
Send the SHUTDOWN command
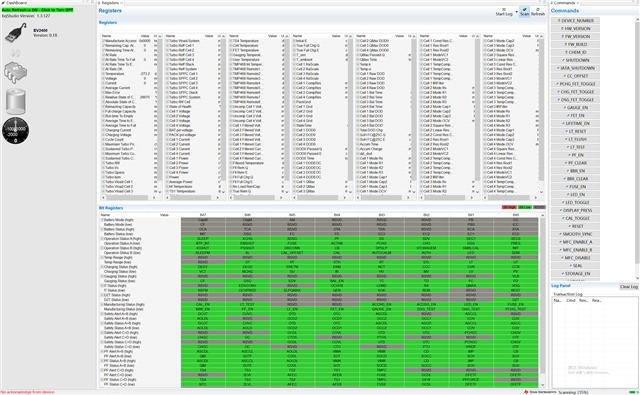(x=575, y=60)
